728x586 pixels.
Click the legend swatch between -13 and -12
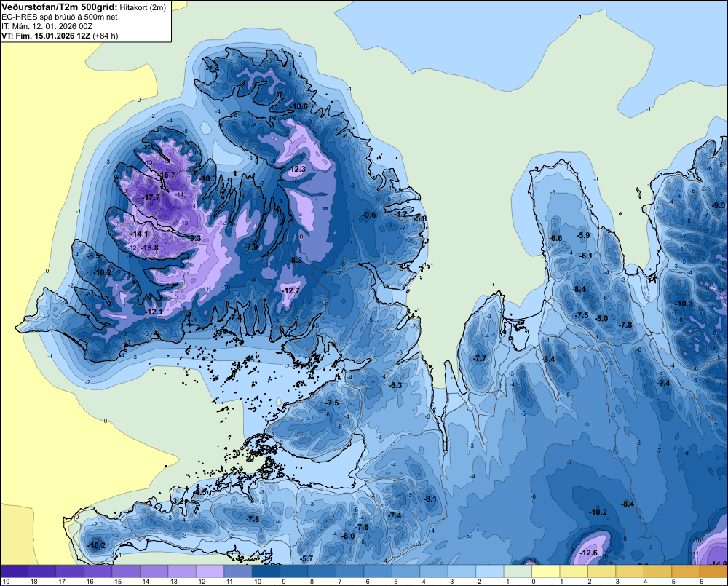click(182, 571)
